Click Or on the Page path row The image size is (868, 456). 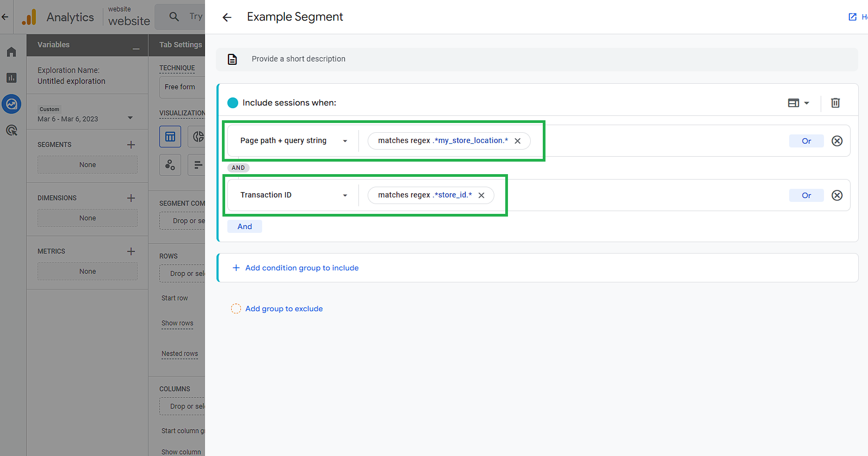pos(807,141)
